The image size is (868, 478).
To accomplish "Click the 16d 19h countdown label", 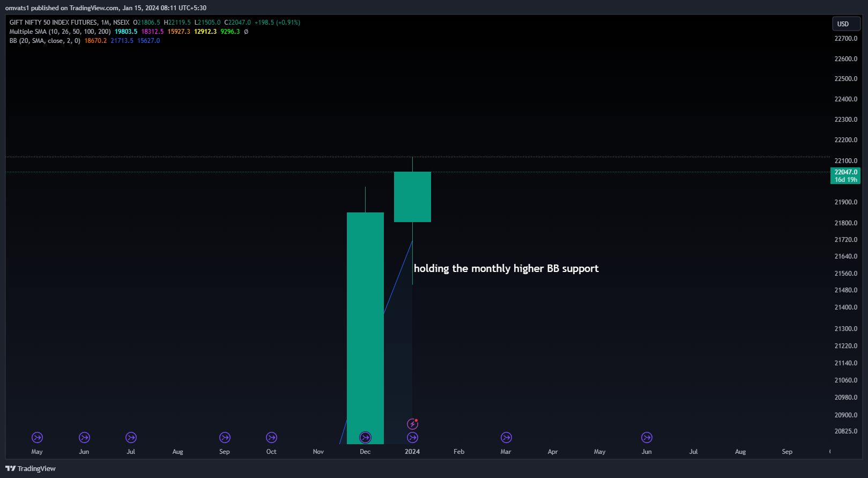I will tap(845, 180).
